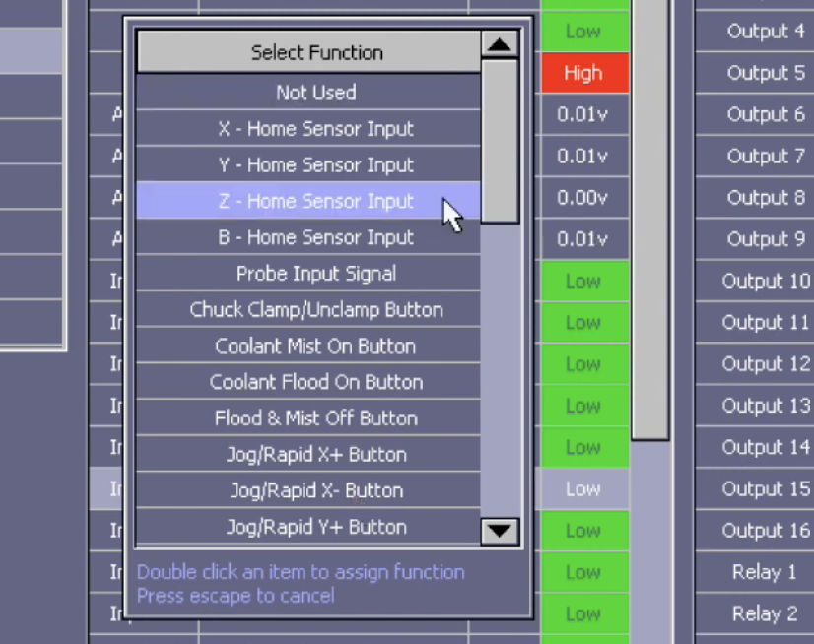814x644 pixels.
Task: Click the red High state indicator
Action: tap(583, 73)
